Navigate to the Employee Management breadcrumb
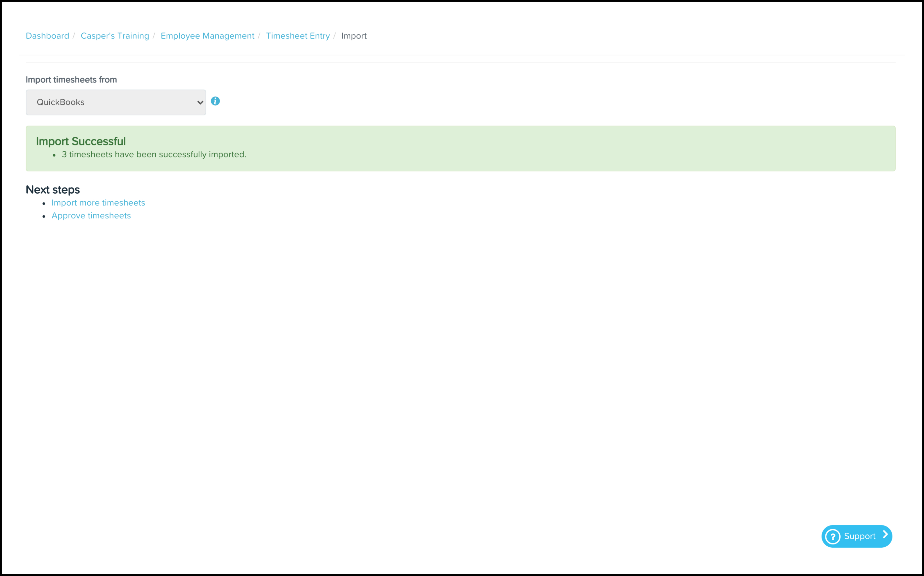Screen dimensions: 924x576 pyautogui.click(x=207, y=36)
